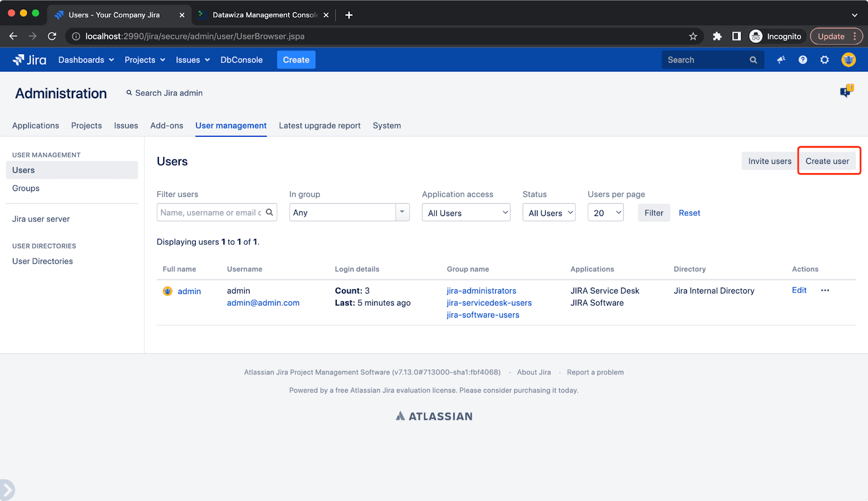Viewport: 868px width, 501px height.
Task: Open Report a problem footer link
Action: pos(595,372)
